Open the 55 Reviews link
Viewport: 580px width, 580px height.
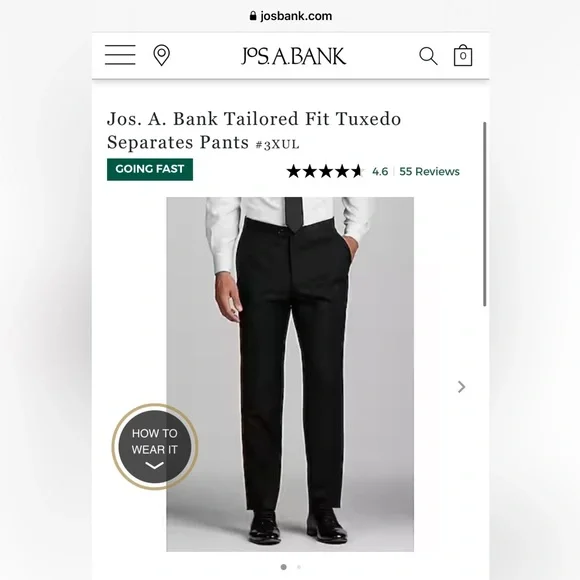pyautogui.click(x=429, y=172)
